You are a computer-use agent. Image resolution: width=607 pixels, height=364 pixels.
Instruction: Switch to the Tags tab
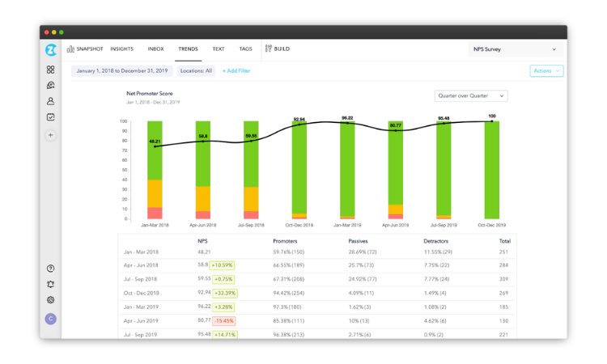[245, 49]
